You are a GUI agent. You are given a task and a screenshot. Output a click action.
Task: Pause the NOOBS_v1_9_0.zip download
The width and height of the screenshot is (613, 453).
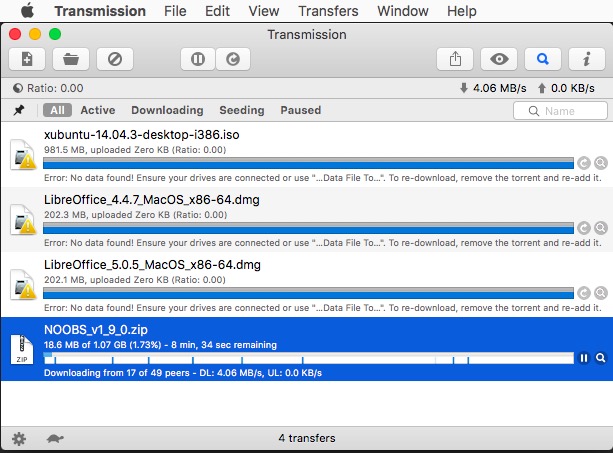point(584,358)
